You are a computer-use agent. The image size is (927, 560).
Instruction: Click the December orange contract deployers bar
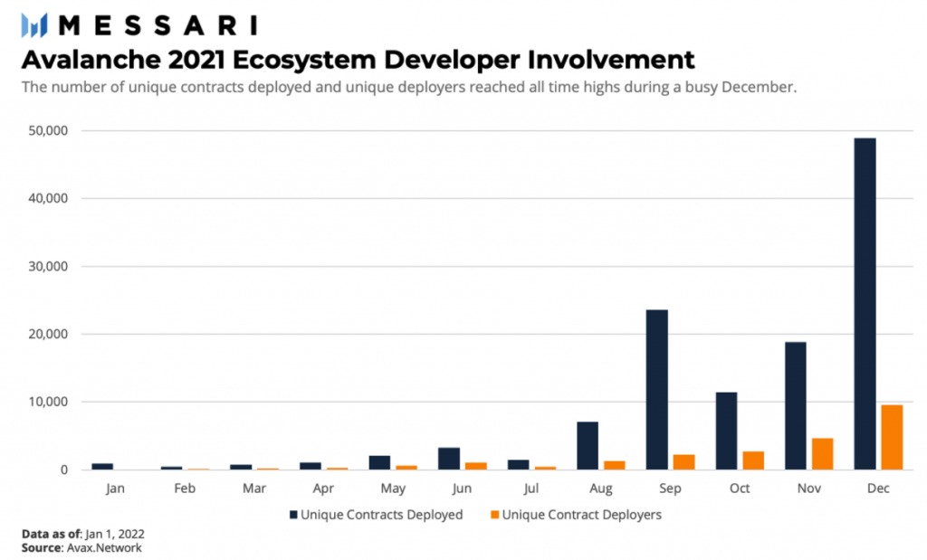[x=892, y=437]
